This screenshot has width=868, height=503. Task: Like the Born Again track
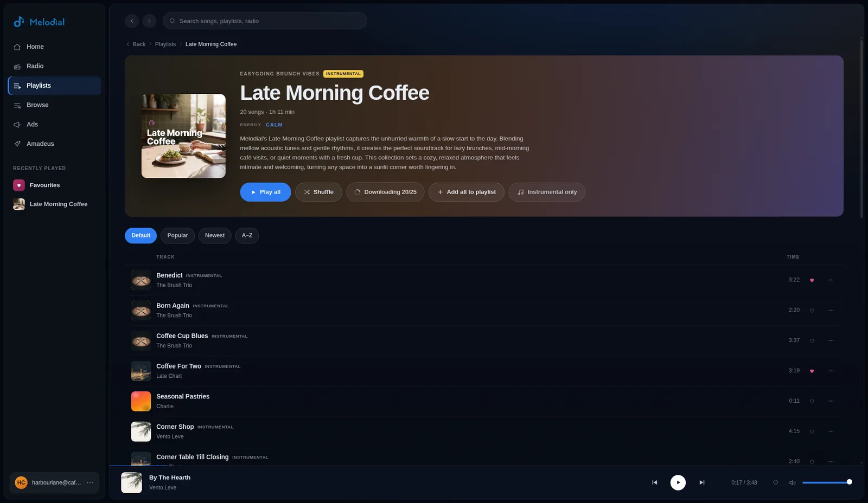[x=812, y=311]
